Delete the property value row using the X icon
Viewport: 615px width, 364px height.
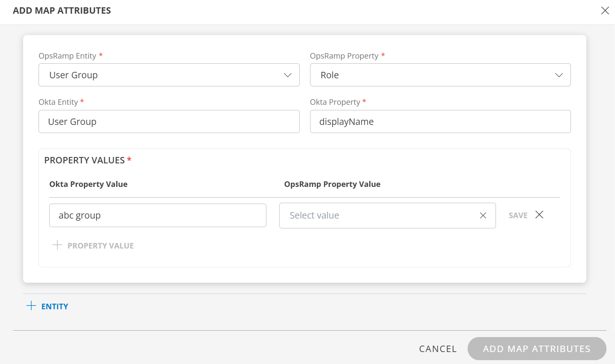(539, 215)
